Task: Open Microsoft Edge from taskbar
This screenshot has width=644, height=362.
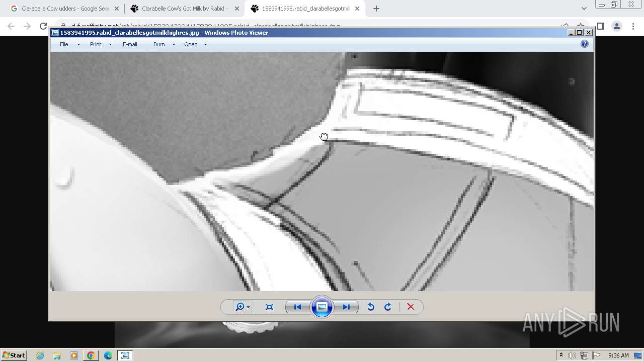Action: coord(108,355)
